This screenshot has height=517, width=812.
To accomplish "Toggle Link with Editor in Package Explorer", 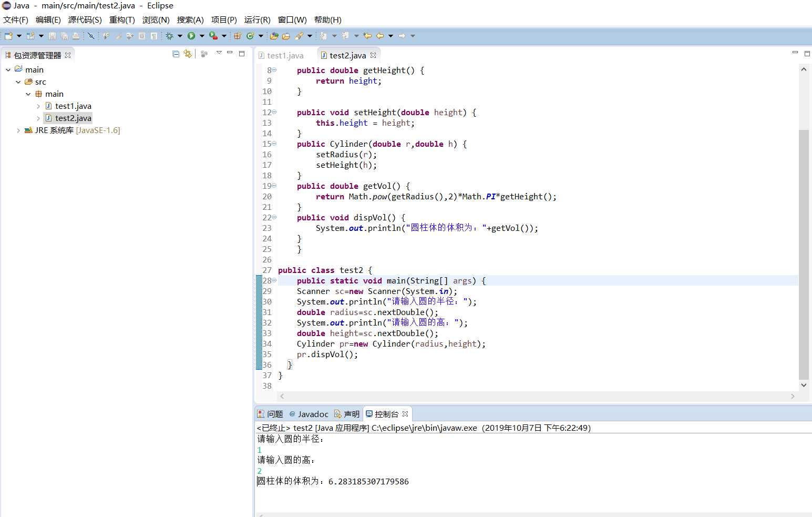I will pyautogui.click(x=188, y=54).
